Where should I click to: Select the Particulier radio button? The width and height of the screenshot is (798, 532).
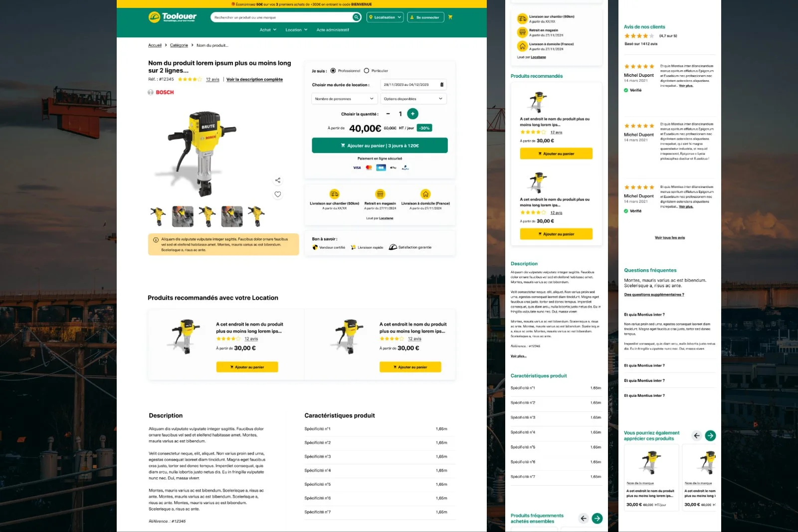(367, 70)
